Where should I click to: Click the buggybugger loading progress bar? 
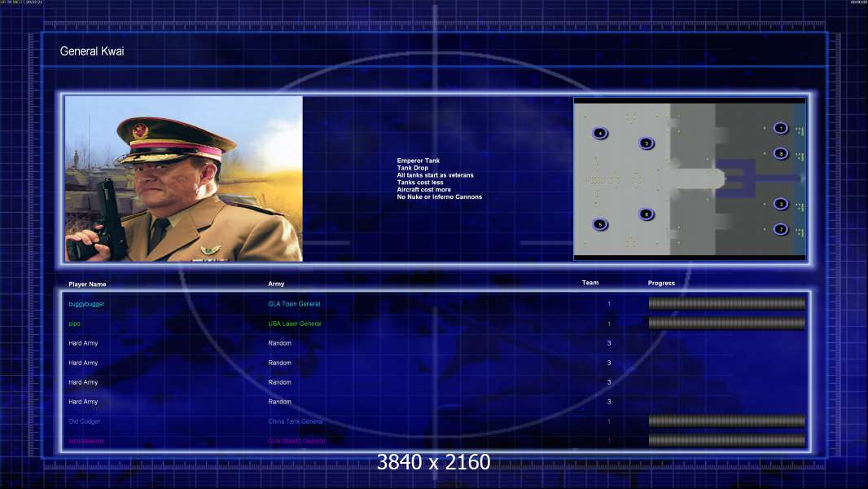(727, 303)
